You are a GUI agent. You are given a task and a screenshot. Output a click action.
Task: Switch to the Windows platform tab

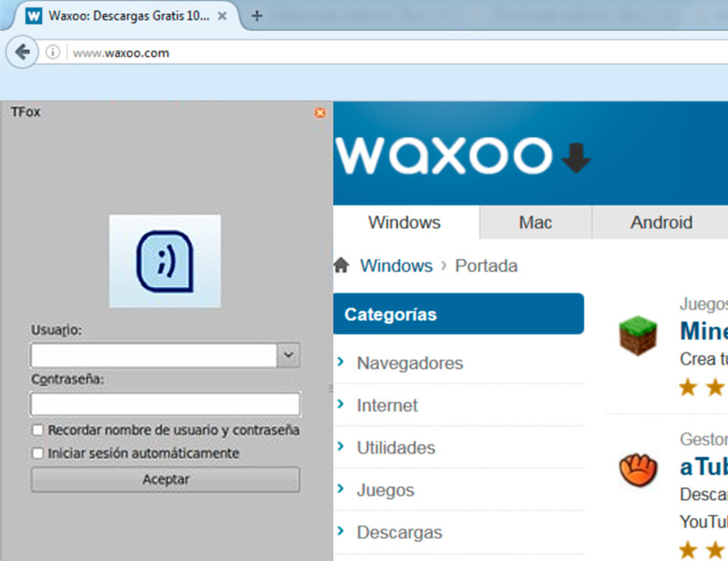(x=404, y=223)
